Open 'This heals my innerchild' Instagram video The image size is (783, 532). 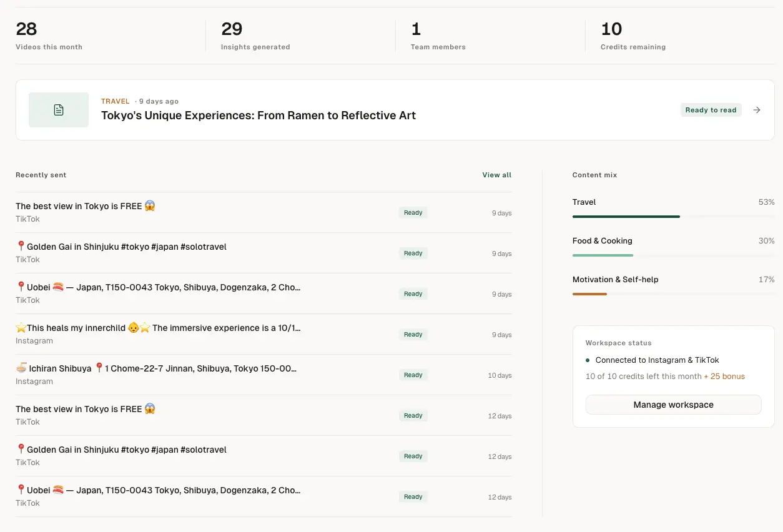click(x=263, y=334)
